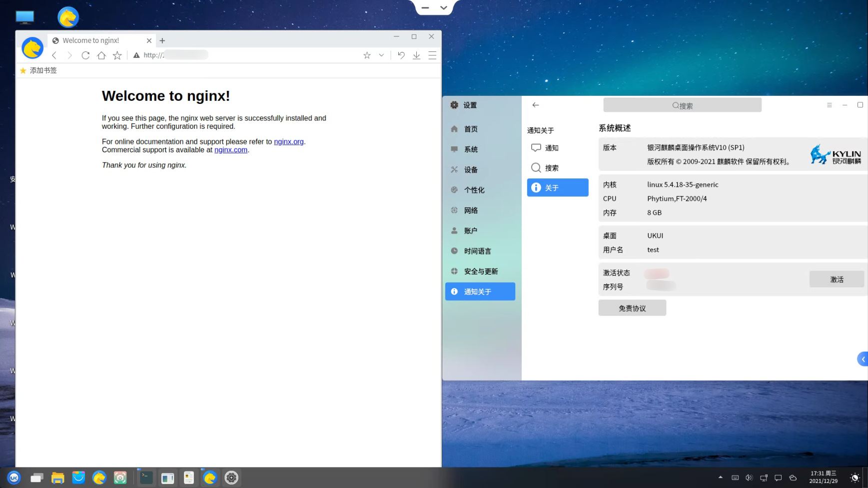Open the text document app in taskbar
This screenshot has width=868, height=488.
[189, 478]
